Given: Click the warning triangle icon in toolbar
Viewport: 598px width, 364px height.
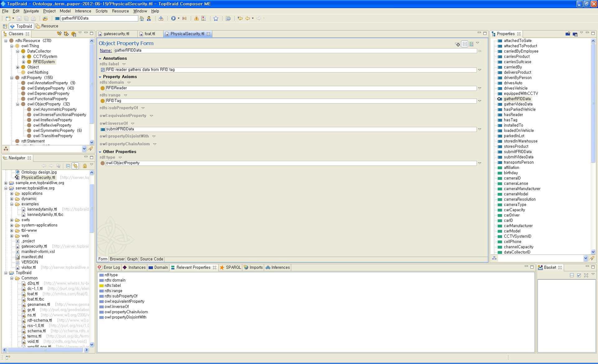Looking at the screenshot, I should tap(197, 18).
